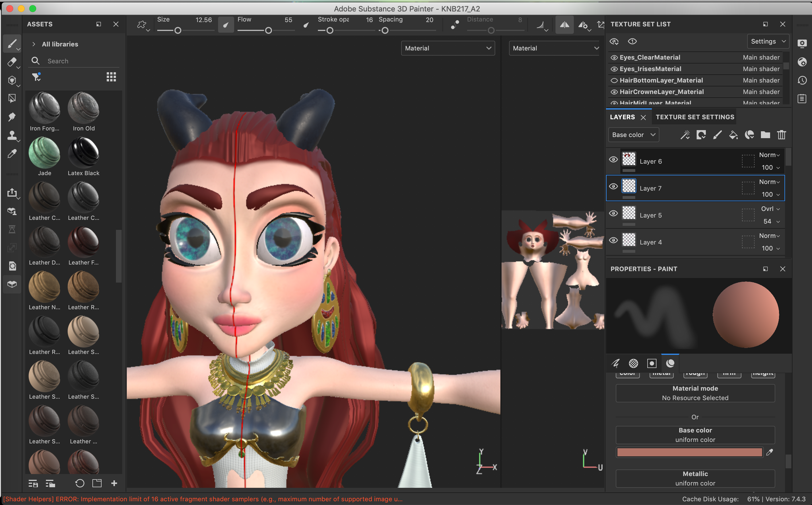The width and height of the screenshot is (812, 505).
Task: Delete layer with trash icon
Action: pyautogui.click(x=781, y=135)
